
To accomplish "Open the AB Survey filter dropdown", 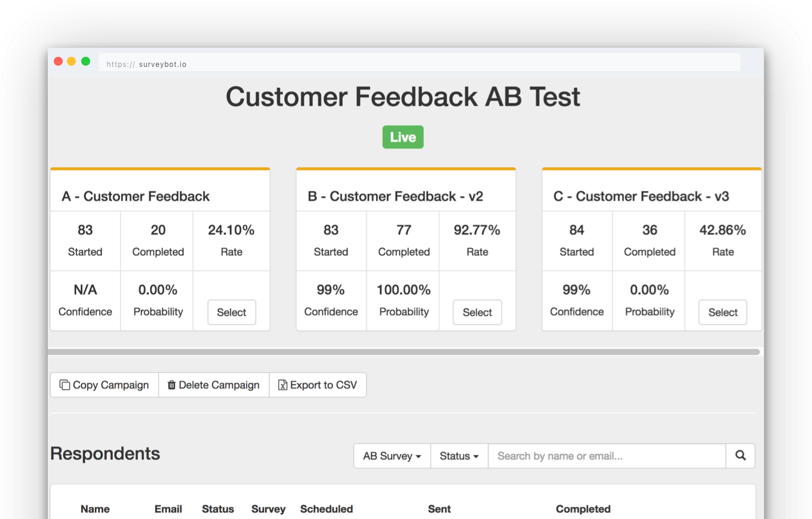I will pyautogui.click(x=392, y=456).
